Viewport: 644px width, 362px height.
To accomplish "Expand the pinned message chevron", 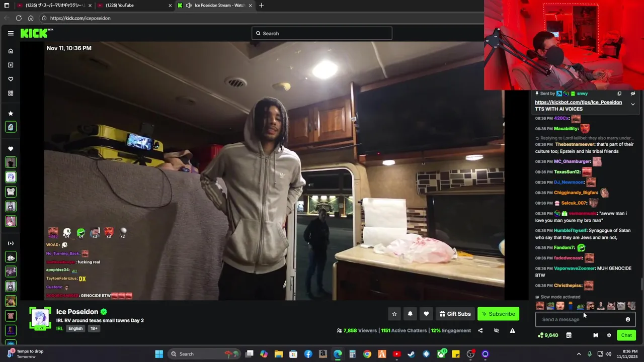I will 633,104.
